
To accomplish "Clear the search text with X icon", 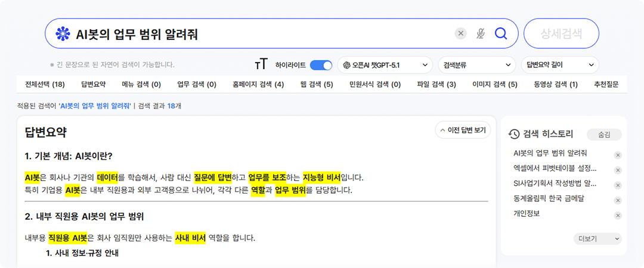I will click(x=460, y=33).
